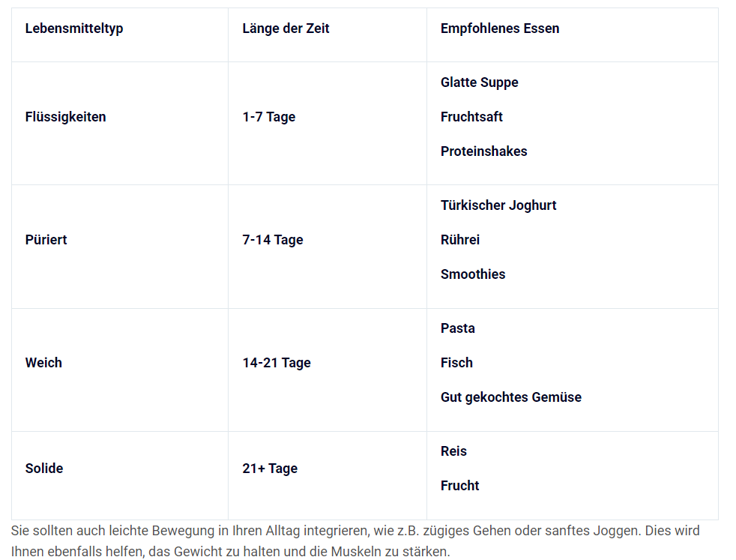736x560 pixels.
Task: Select the Flüssigkeiten row label
Action: click(x=66, y=117)
